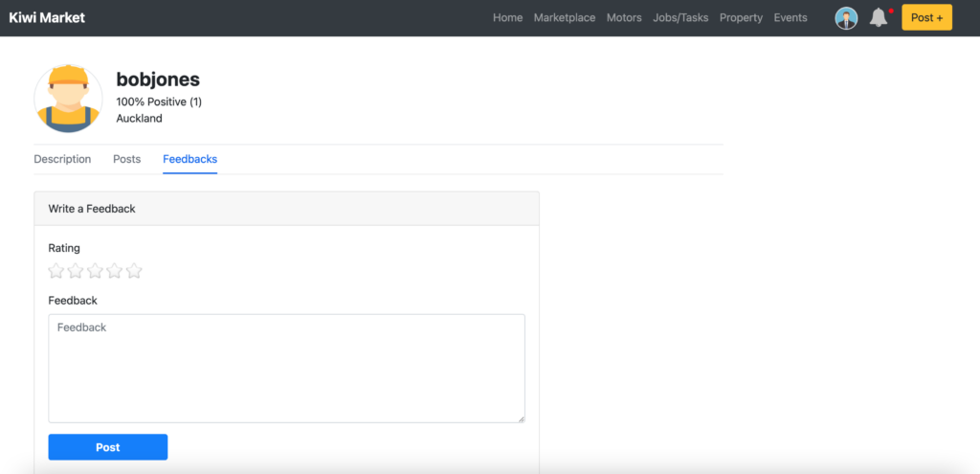Image resolution: width=980 pixels, height=474 pixels.
Task: Open the Home nav link
Action: [x=507, y=17]
